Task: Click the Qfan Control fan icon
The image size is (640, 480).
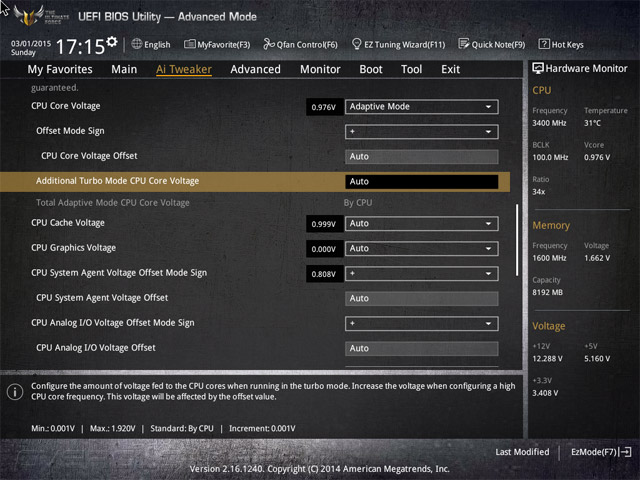Action: 269,44
